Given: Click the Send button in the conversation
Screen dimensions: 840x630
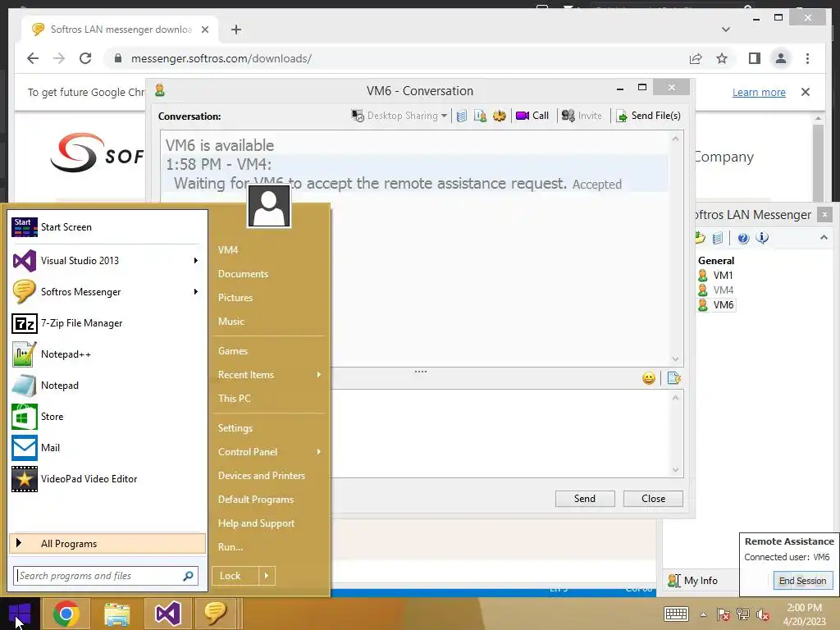Looking at the screenshot, I should (x=584, y=499).
